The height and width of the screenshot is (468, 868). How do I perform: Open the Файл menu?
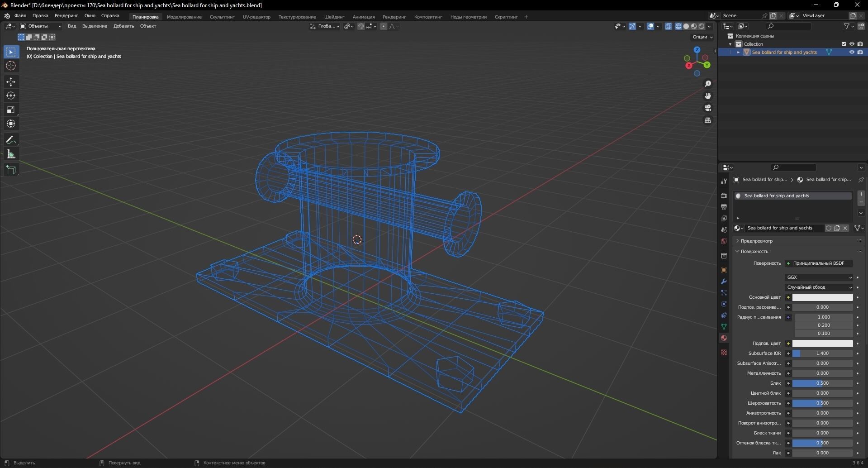click(x=20, y=16)
